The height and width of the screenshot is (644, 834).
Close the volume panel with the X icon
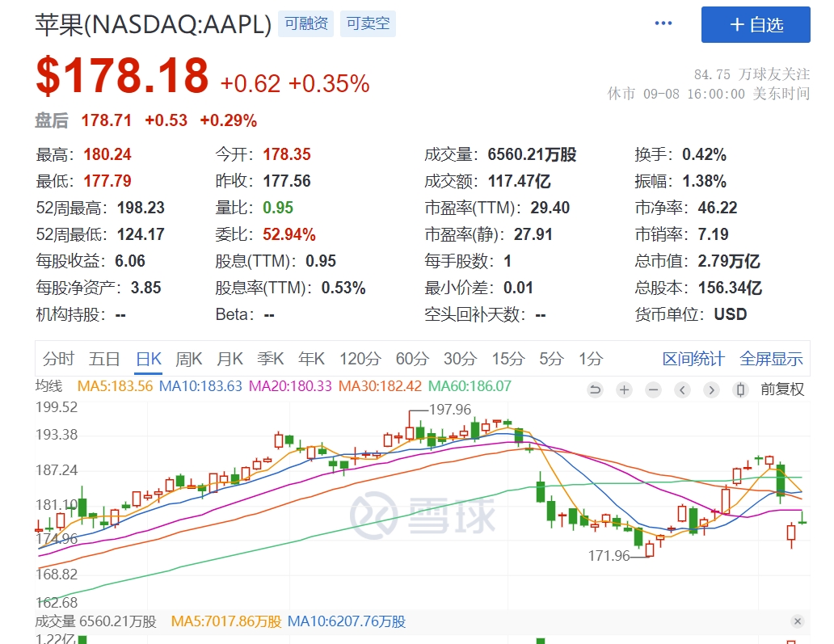click(x=798, y=621)
